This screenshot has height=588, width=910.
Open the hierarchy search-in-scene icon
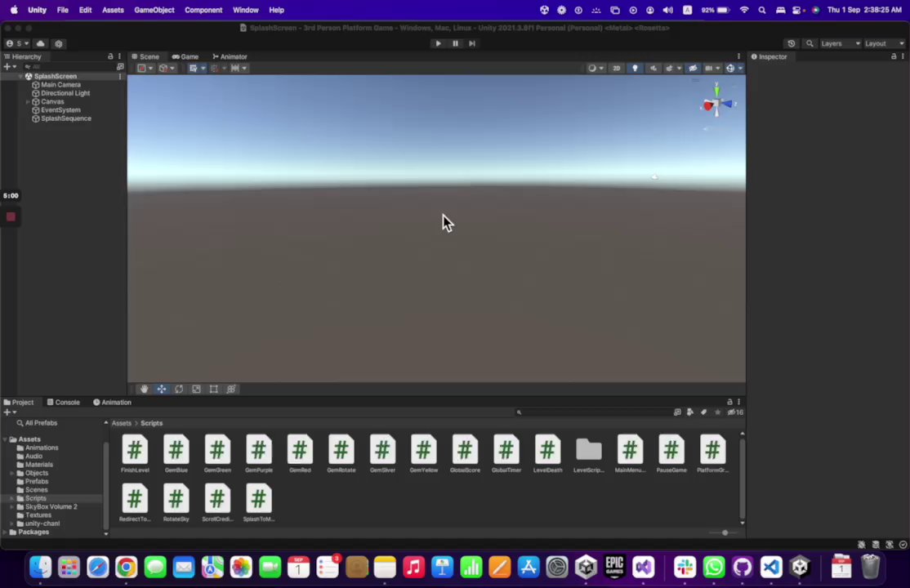click(120, 67)
